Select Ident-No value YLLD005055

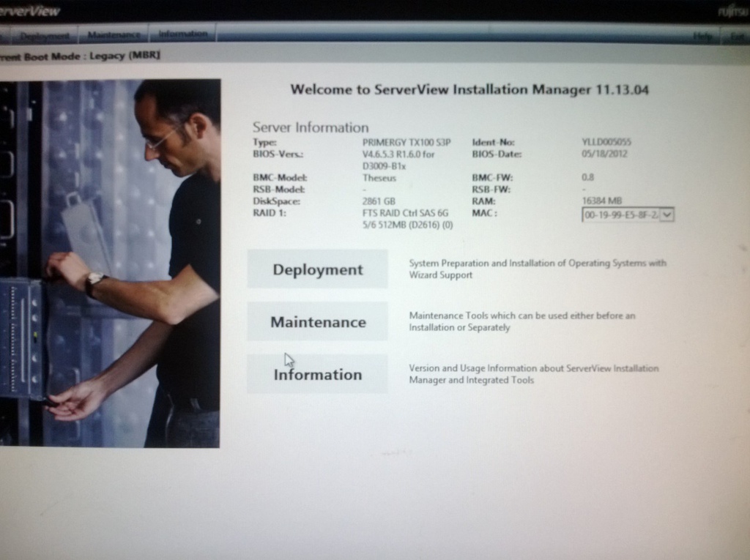(606, 141)
